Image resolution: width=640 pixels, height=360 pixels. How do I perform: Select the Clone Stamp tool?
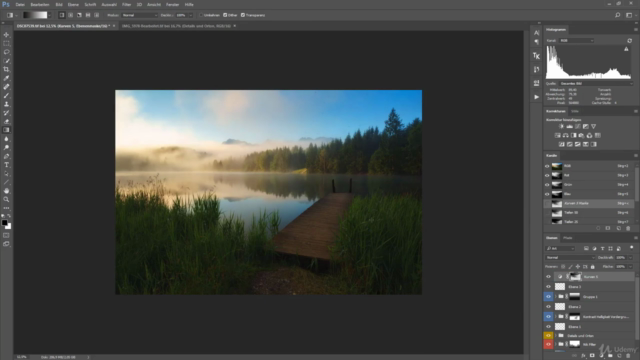pyautogui.click(x=6, y=104)
